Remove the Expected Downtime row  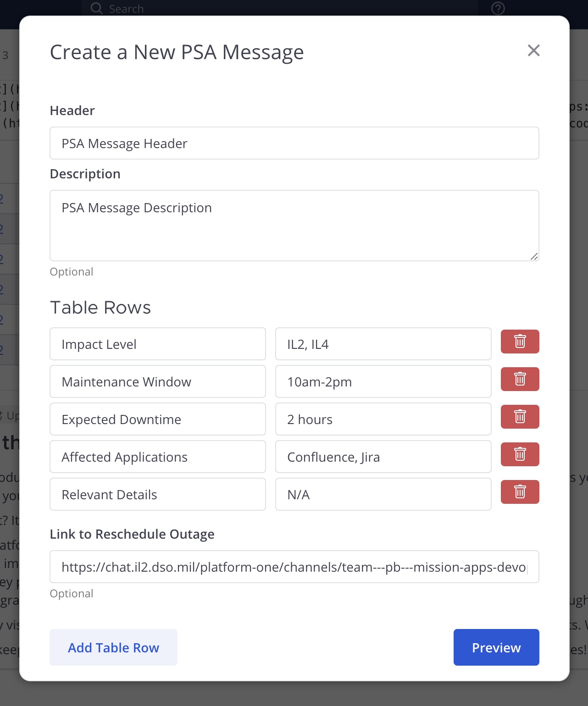pos(520,417)
